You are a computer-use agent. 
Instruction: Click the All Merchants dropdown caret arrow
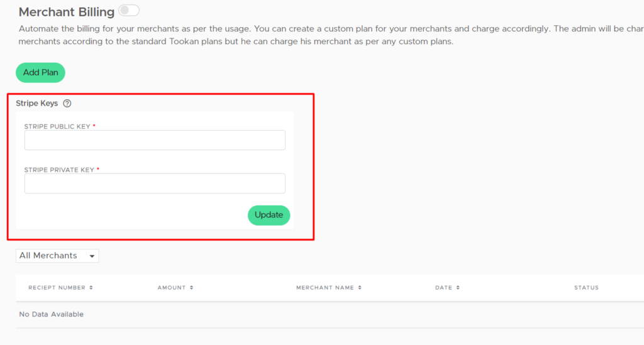(92, 256)
